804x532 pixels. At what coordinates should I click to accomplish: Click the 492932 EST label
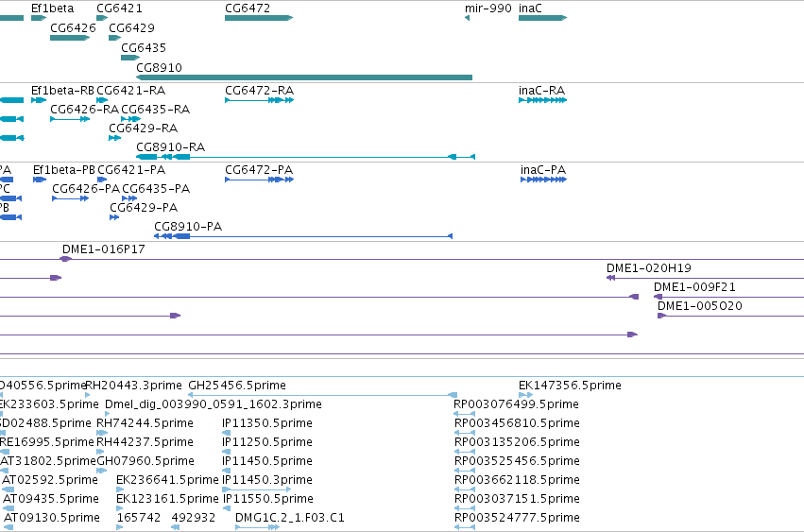(194, 518)
